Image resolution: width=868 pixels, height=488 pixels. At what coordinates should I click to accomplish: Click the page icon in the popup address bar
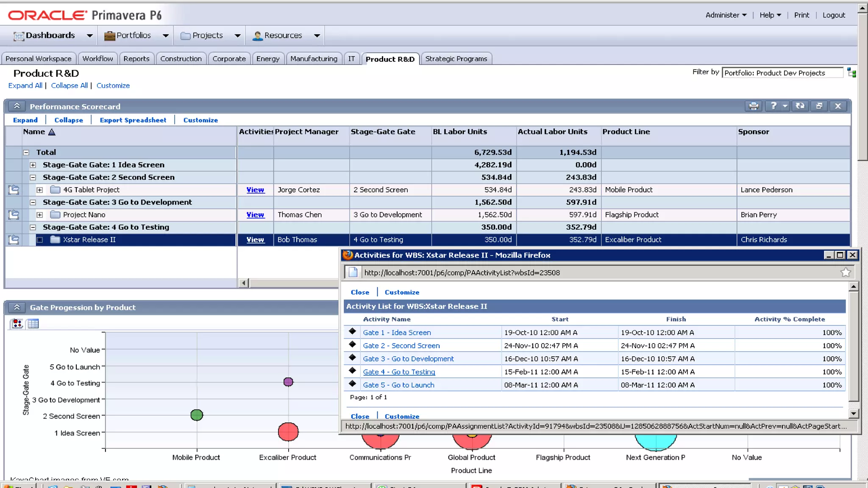tap(353, 272)
